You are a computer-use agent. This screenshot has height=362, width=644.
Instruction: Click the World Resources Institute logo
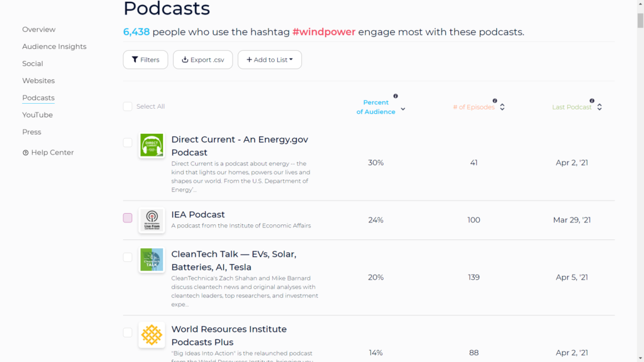(152, 335)
